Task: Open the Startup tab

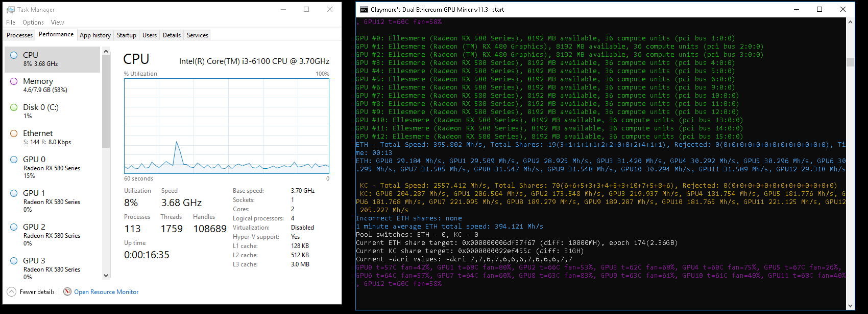Action: click(x=127, y=35)
